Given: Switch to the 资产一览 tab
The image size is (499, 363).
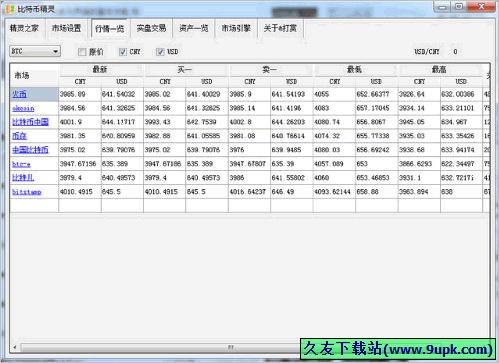Looking at the screenshot, I should coord(194,28).
